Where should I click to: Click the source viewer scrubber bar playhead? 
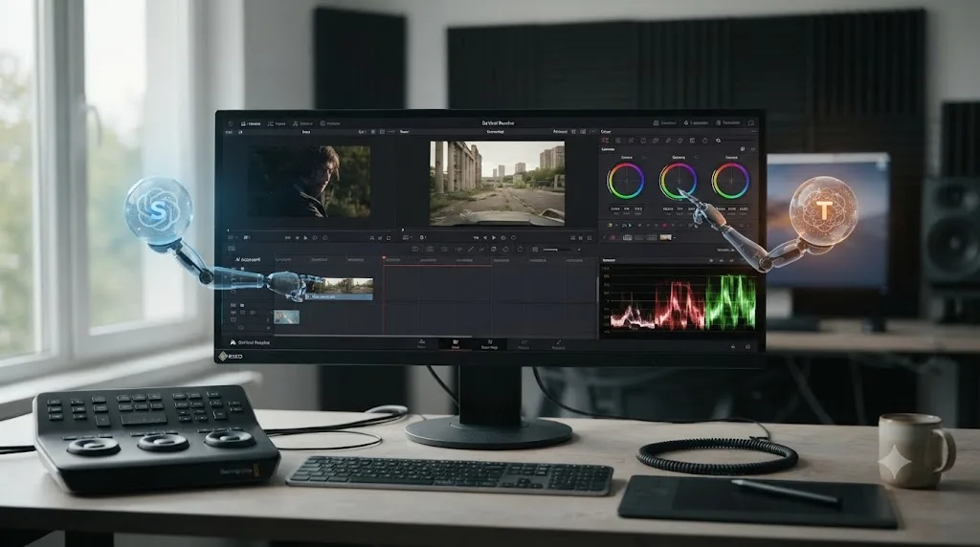228,230
